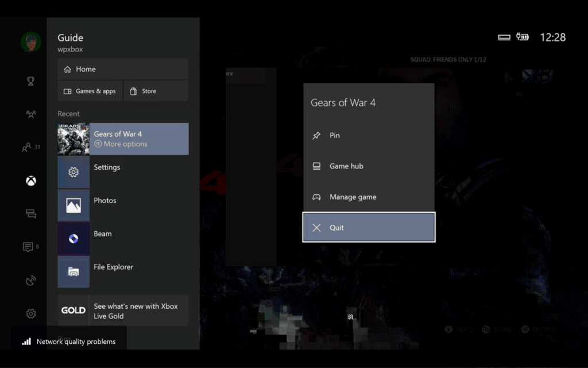Open the Achievements trophy icon
This screenshot has height=368, width=588.
tap(31, 80)
